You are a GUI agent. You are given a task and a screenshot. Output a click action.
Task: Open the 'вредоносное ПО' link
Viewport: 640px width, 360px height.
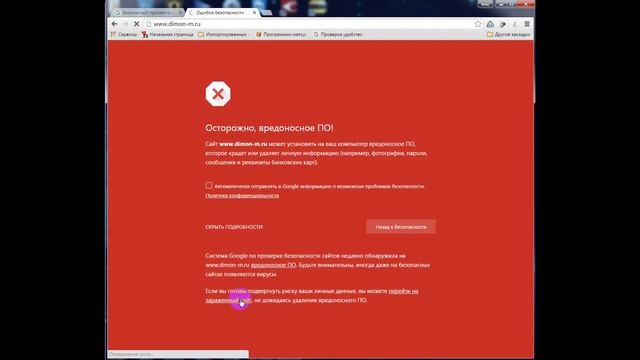273,265
